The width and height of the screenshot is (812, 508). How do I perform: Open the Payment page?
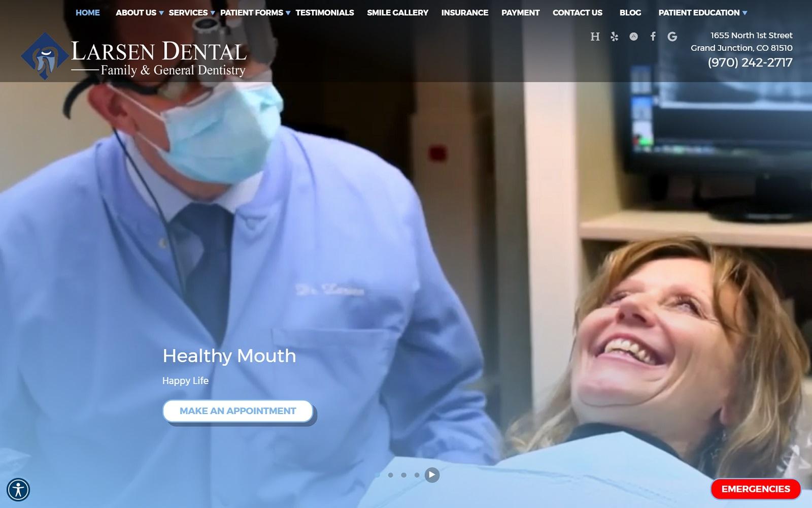pyautogui.click(x=521, y=13)
